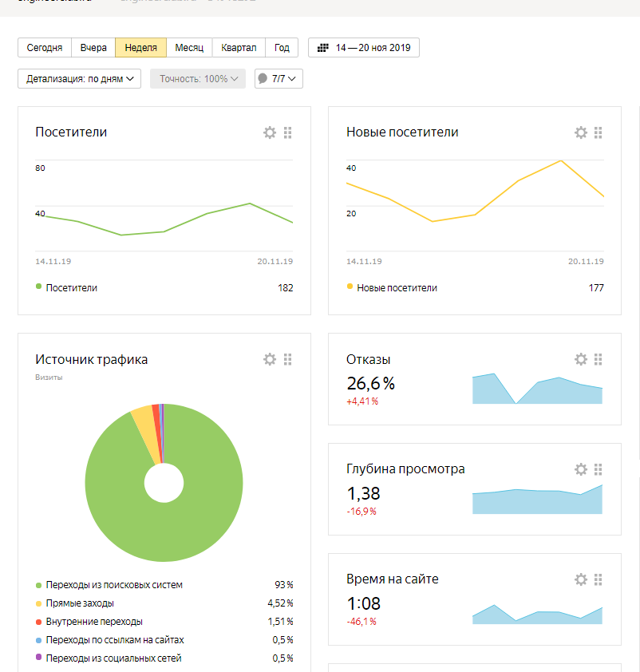Open gear settings for Источник трафика widget
Viewport: 640px width, 672px height.
tap(270, 359)
